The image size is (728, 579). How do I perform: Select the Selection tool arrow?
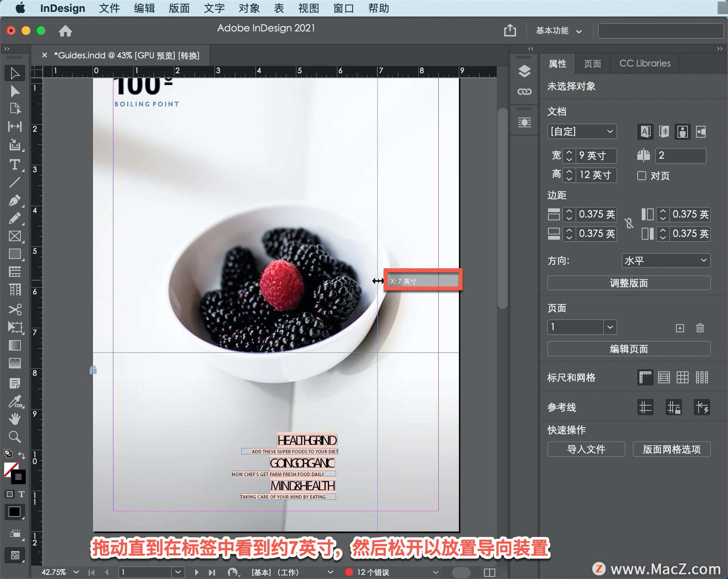(15, 73)
